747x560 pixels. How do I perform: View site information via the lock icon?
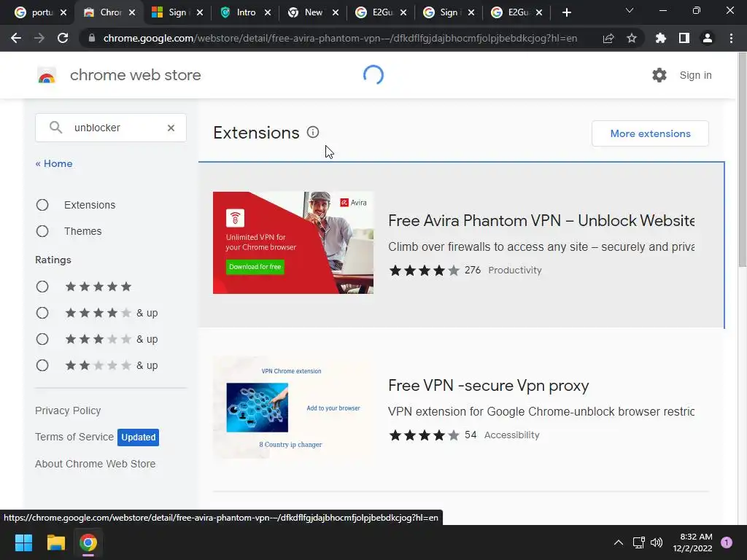click(92, 38)
